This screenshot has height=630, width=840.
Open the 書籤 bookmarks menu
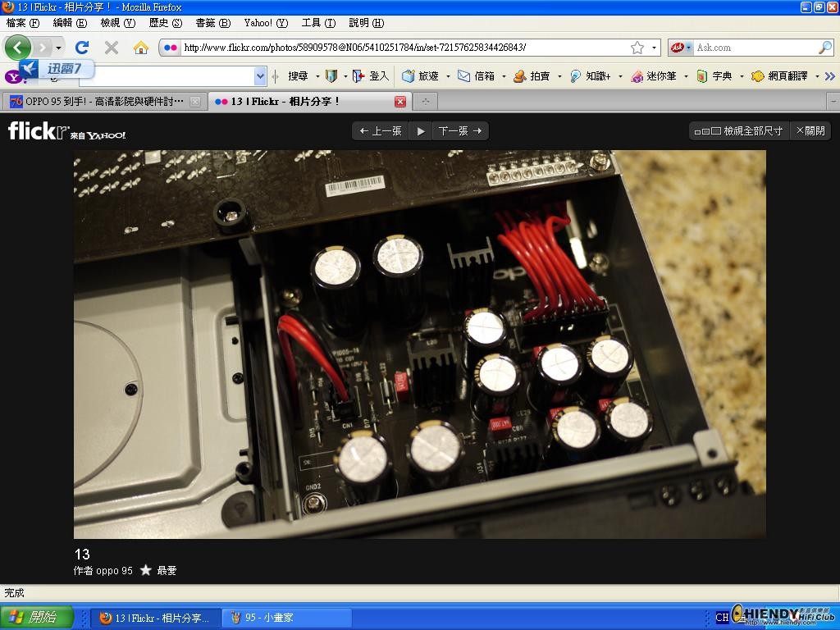pyautogui.click(x=212, y=22)
